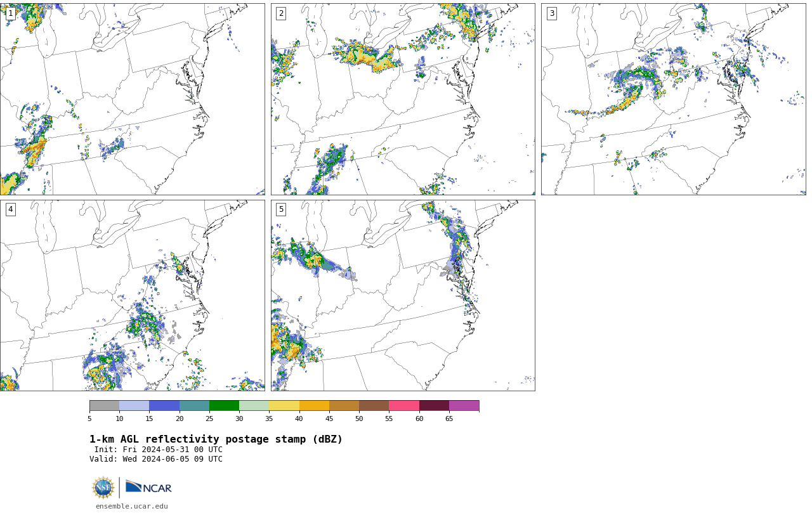Click the ensemble.ucar.edu text
The width and height of the screenshot is (812, 513).
132,506
